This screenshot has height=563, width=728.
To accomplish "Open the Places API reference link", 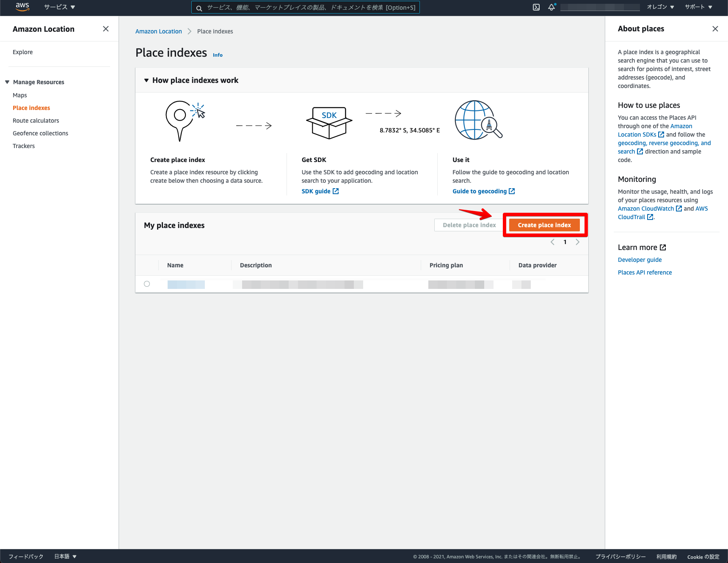I will point(645,272).
